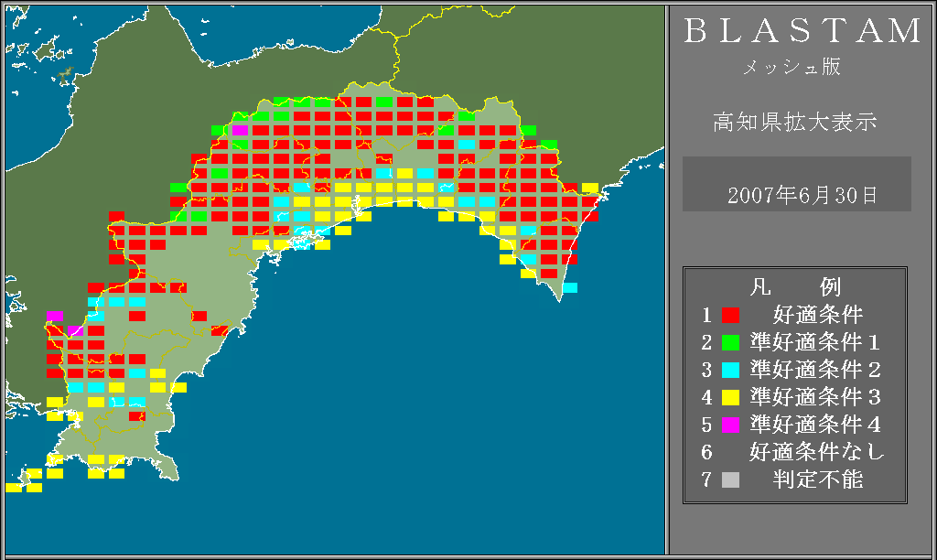Click the gray 判定不能 legend swatch
937x560 pixels.
730,479
